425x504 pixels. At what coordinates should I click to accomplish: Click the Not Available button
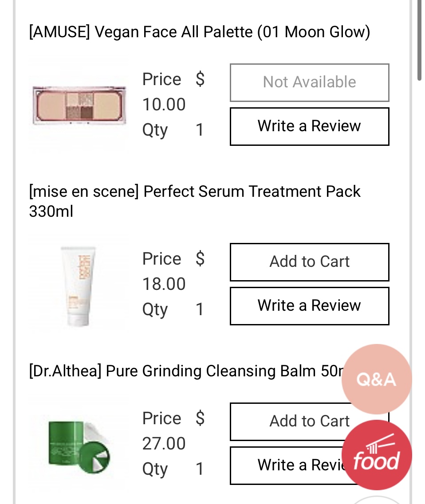coord(309,82)
